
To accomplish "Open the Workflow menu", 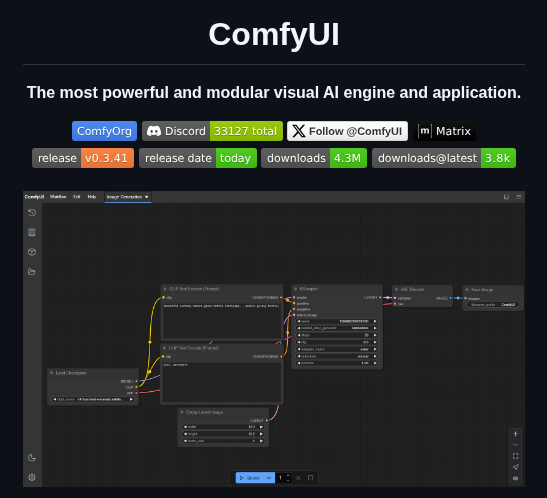I will coord(58,197).
